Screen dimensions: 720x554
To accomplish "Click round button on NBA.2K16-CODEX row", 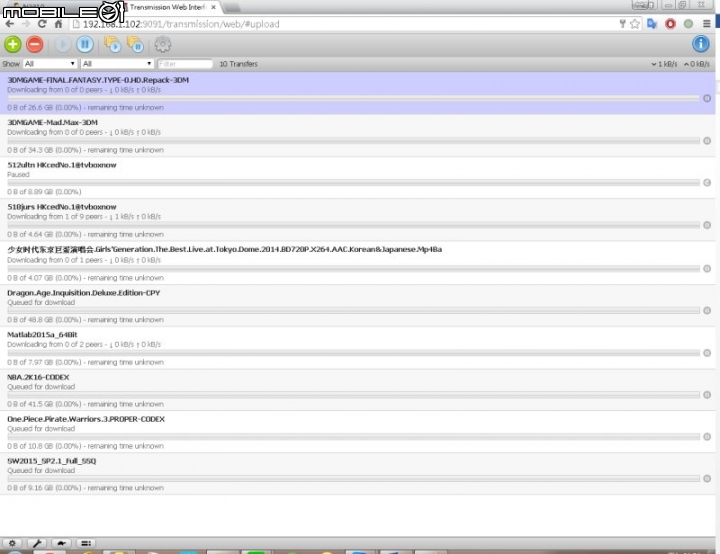I will [x=707, y=395].
